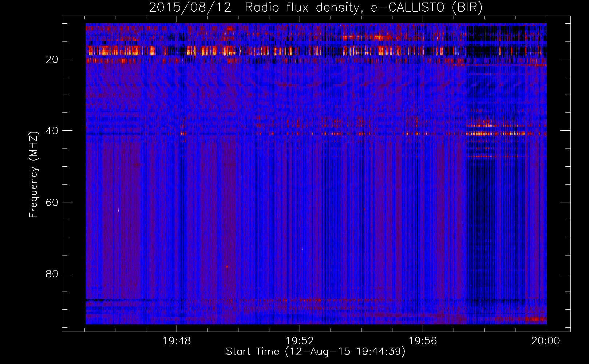This screenshot has height=364, width=589.
Task: Click the '20' frequency tick label
Action: click(52, 59)
